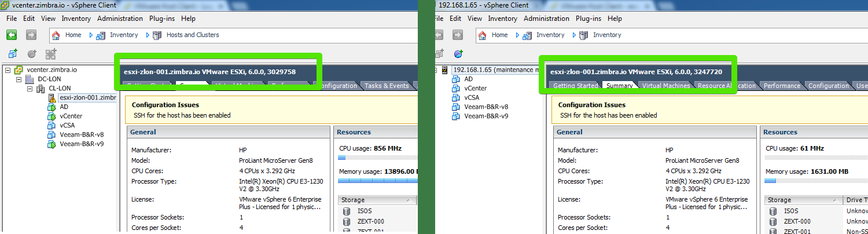The width and height of the screenshot is (868, 234).
Task: Click Veeam-B&R-v9 VM icon in 192.168.1.65 tree
Action: click(x=457, y=116)
